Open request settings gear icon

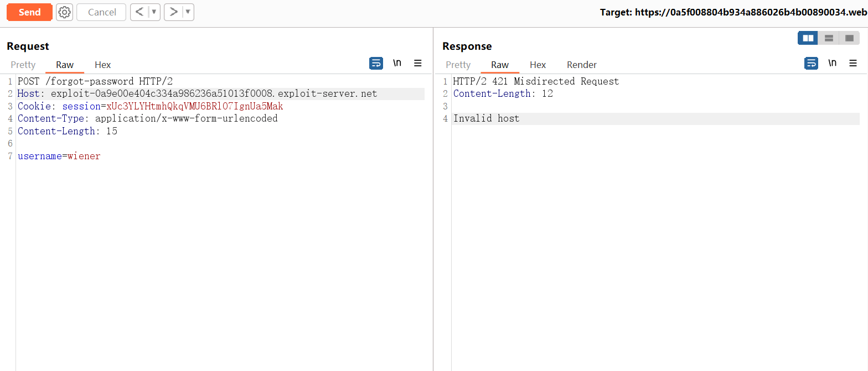pos(65,12)
